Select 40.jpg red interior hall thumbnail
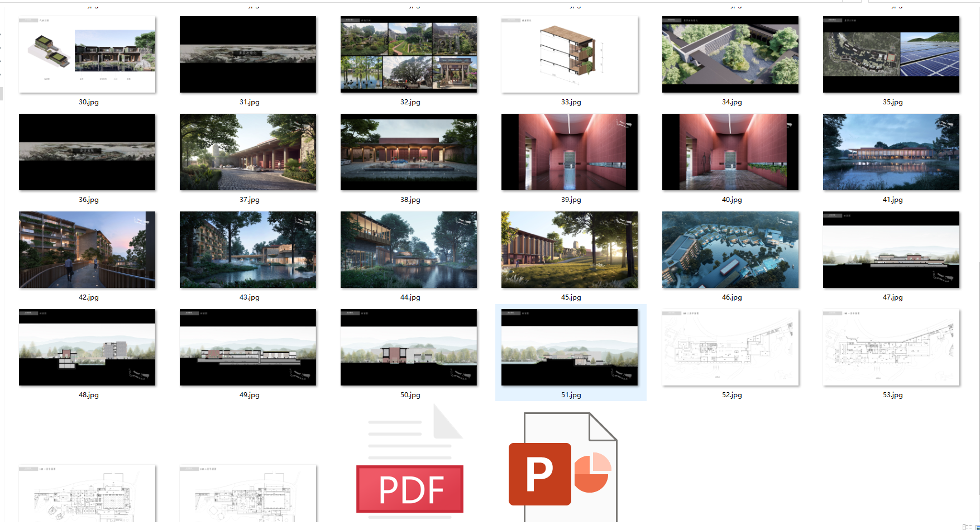 (730, 152)
